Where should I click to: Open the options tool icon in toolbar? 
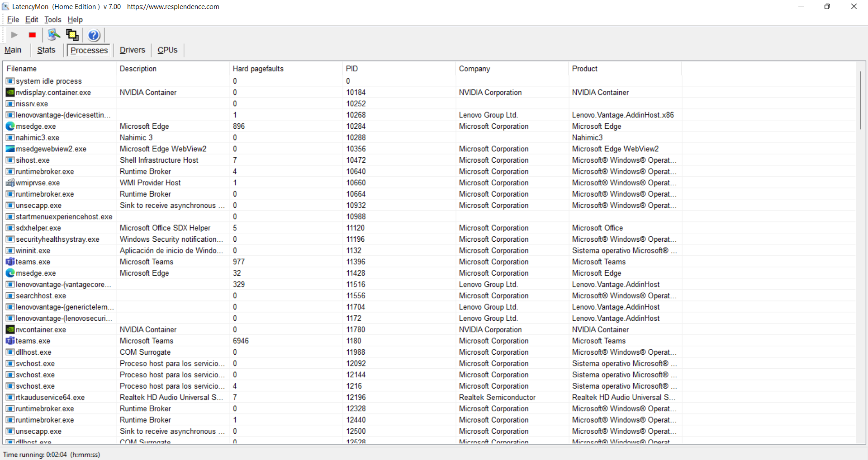(x=54, y=35)
